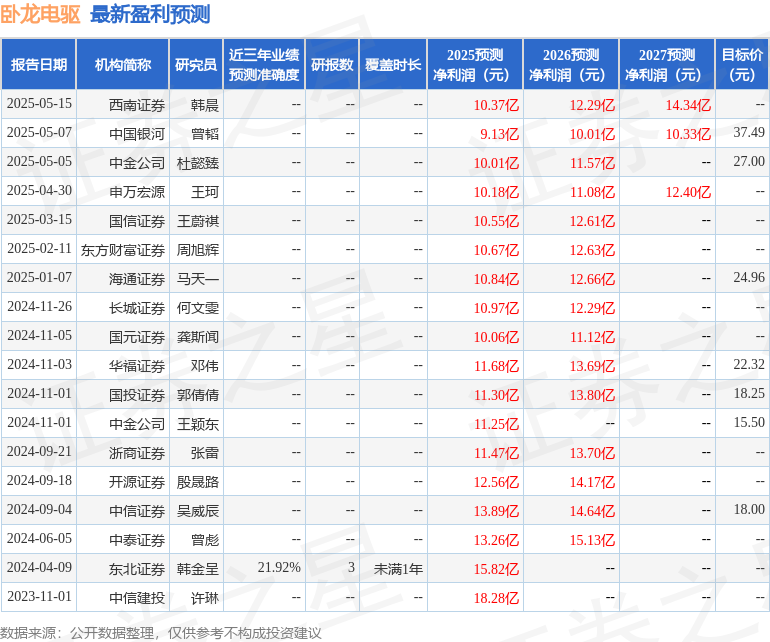This screenshot has height=642, width=770.
Task: Click the 2025预测净利润 column header
Action: point(475,64)
